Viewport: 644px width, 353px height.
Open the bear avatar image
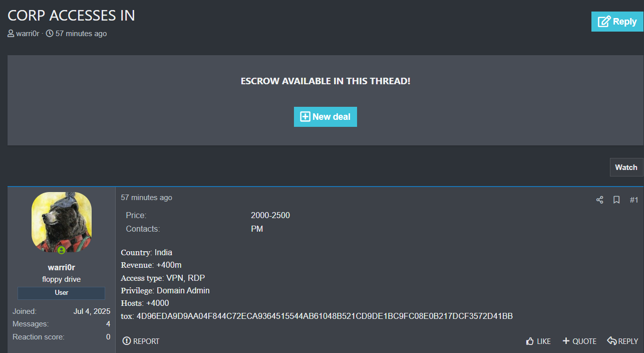pos(62,221)
